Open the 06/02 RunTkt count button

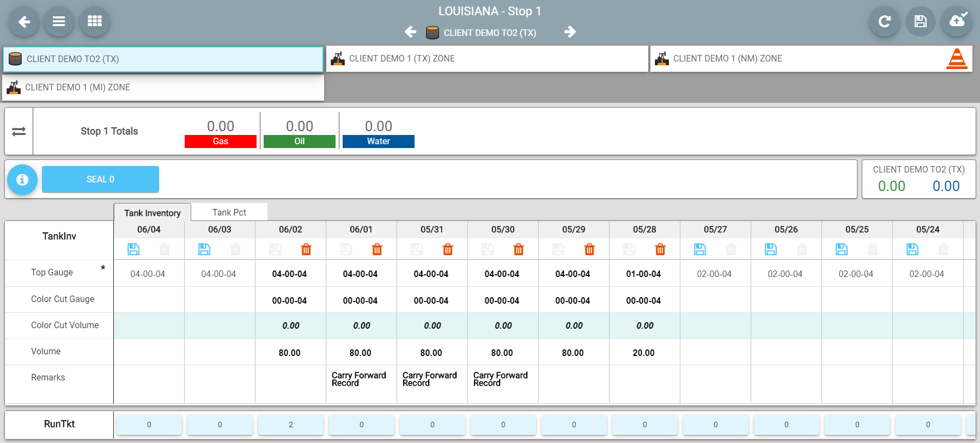coord(290,424)
